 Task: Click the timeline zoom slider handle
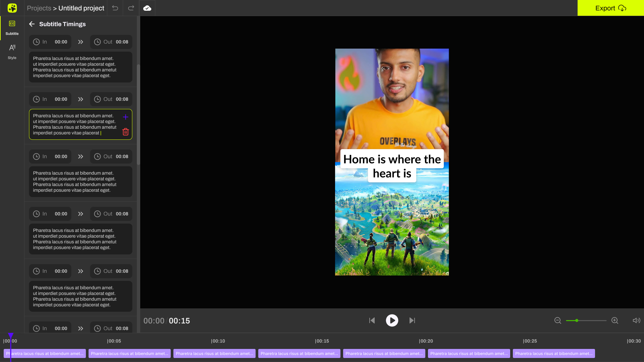click(577, 320)
